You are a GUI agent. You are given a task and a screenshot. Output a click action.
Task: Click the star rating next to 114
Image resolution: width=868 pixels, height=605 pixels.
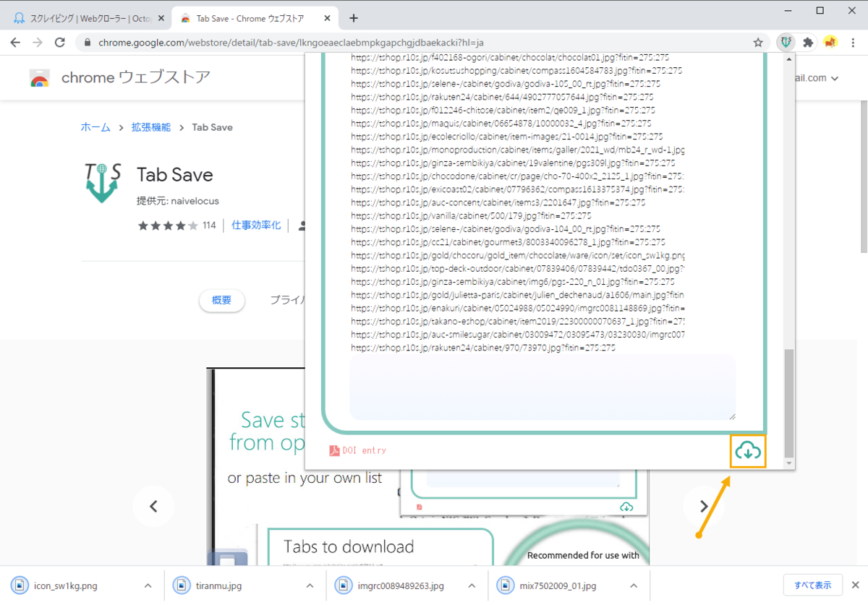tap(168, 226)
